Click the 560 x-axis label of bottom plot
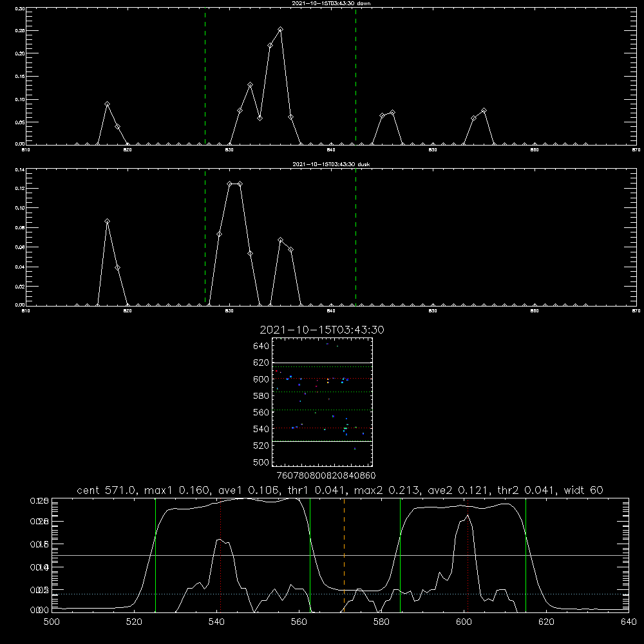Viewport: 644px width, 644px height. click(299, 622)
